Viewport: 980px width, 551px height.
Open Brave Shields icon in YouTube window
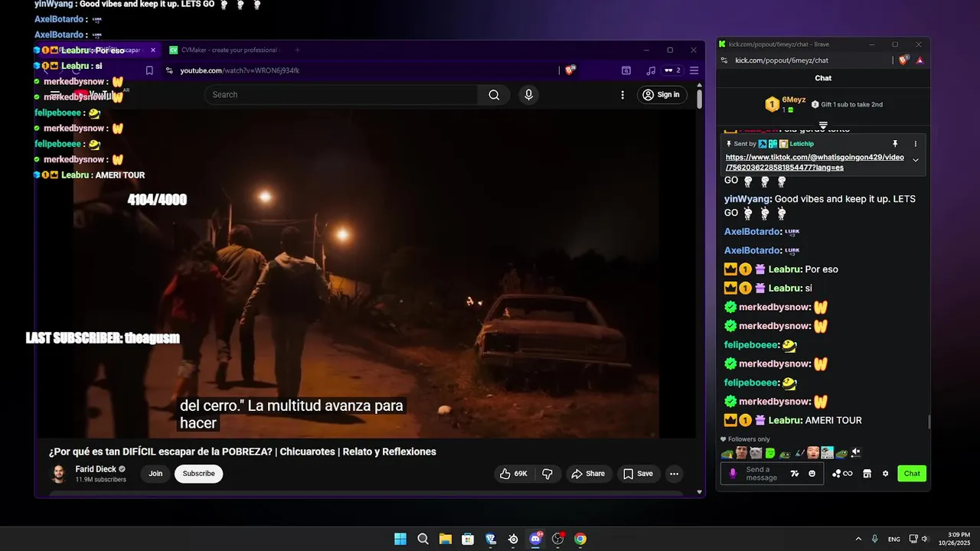[570, 70]
